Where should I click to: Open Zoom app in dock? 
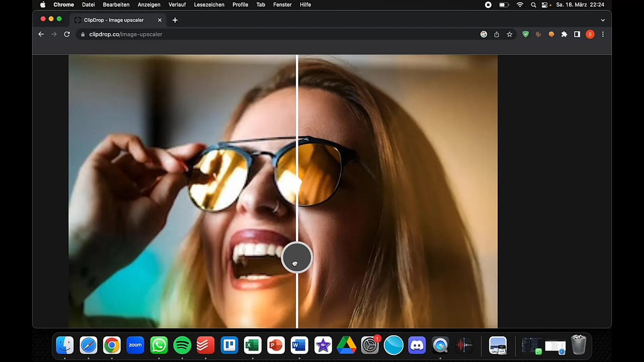pyautogui.click(x=135, y=345)
